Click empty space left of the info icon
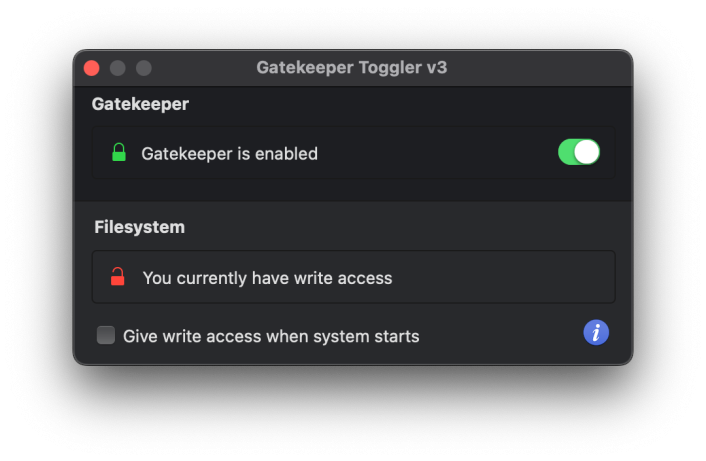 coord(500,335)
